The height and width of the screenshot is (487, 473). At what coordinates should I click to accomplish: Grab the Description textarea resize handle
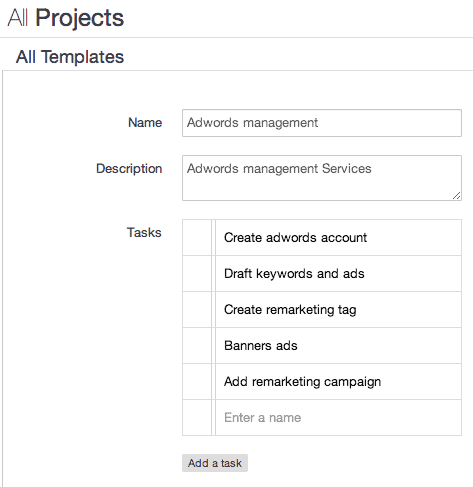(457, 196)
